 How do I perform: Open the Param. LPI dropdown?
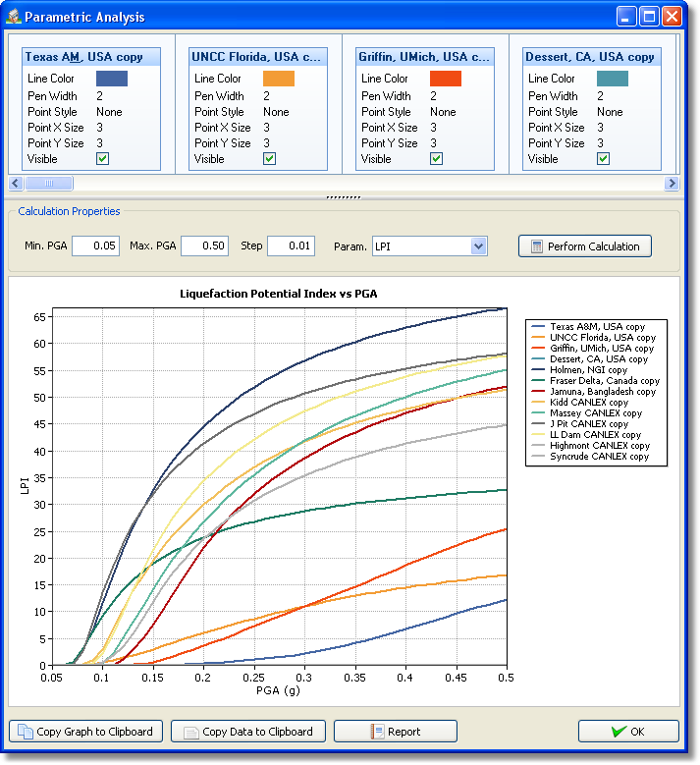478,246
